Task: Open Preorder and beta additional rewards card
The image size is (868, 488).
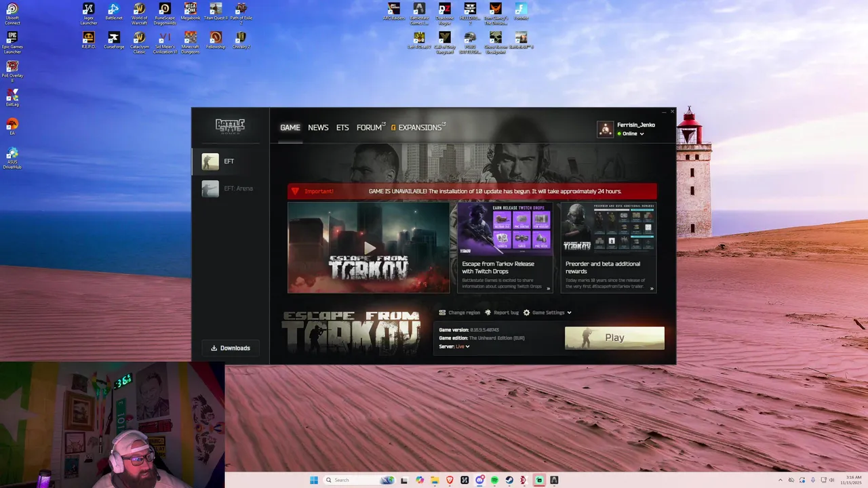Action: pos(608,247)
